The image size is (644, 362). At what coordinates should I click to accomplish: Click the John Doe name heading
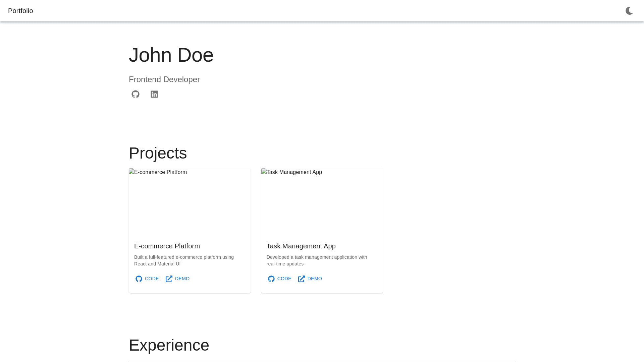(171, 55)
